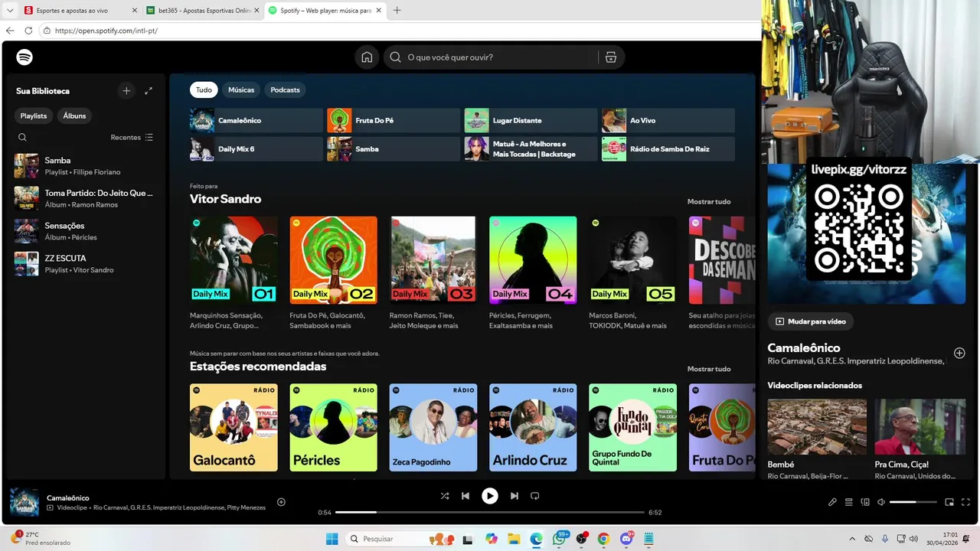The height and width of the screenshot is (551, 980).
Task: Filter the library by Álbuns
Action: click(74, 116)
